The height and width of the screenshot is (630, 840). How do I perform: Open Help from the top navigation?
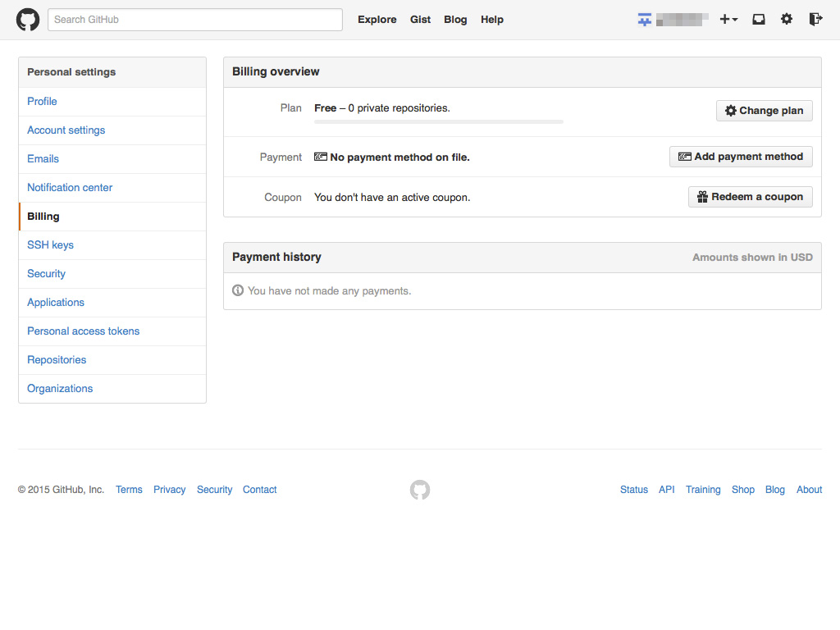coord(491,19)
